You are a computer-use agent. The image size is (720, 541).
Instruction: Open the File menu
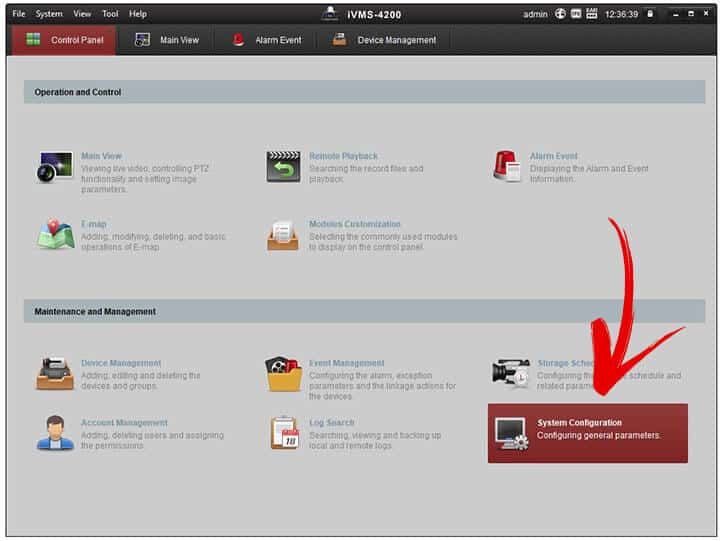[x=19, y=14]
